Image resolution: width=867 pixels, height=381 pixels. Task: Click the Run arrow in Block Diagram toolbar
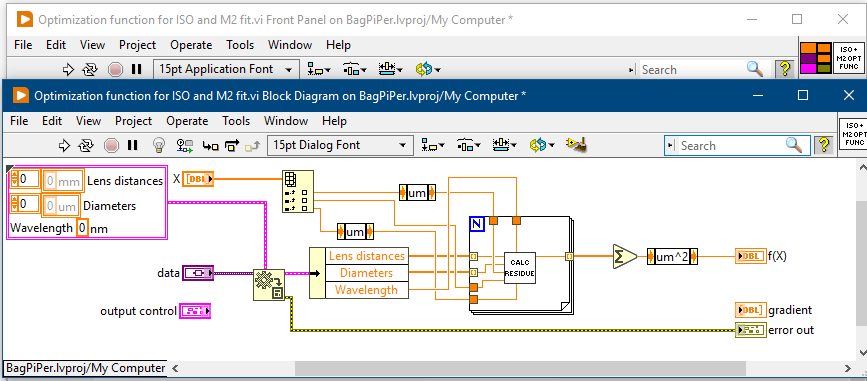click(x=65, y=145)
